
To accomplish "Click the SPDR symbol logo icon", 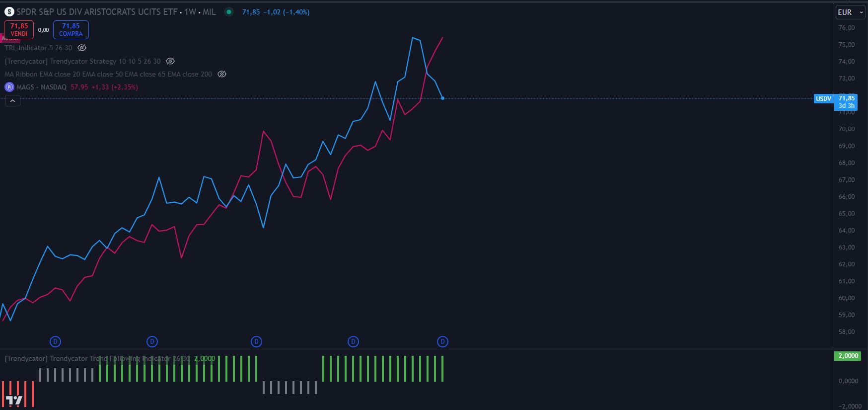I will pyautogui.click(x=9, y=12).
